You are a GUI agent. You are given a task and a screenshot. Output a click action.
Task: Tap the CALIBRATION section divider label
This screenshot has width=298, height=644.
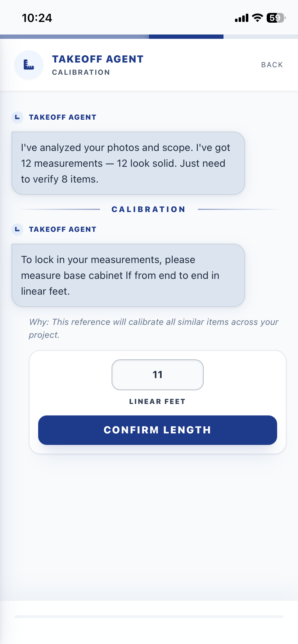(x=148, y=210)
